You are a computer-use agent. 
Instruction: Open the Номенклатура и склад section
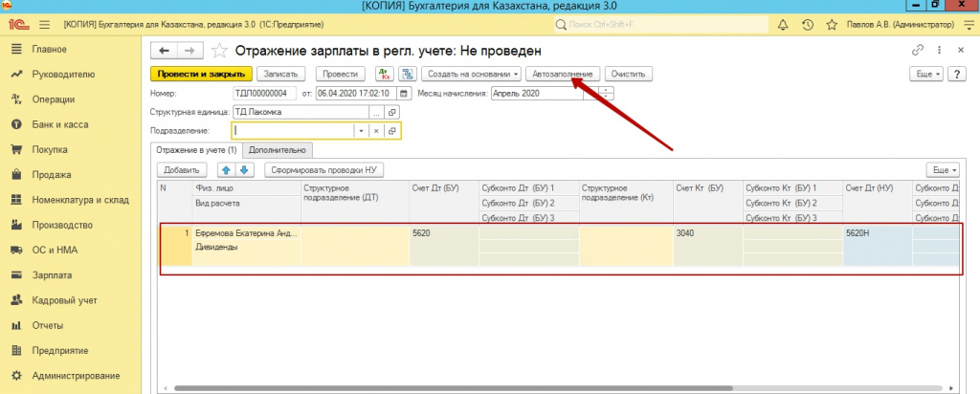(x=80, y=200)
